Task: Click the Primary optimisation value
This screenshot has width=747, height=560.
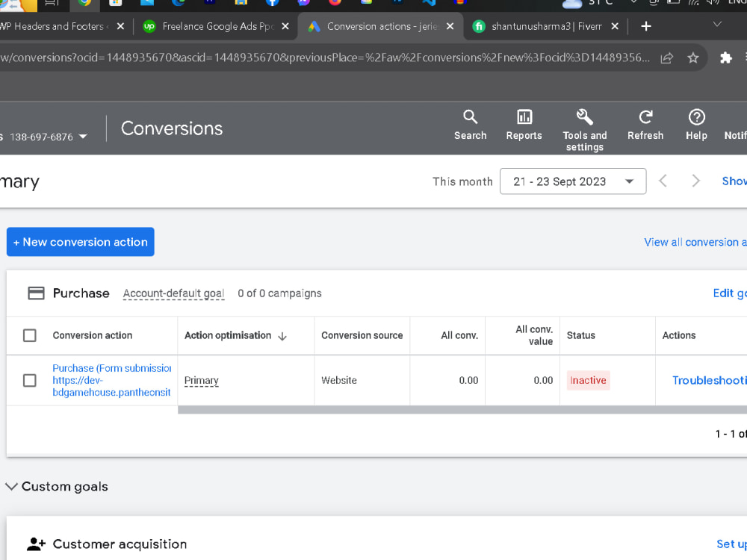Action: pos(202,381)
